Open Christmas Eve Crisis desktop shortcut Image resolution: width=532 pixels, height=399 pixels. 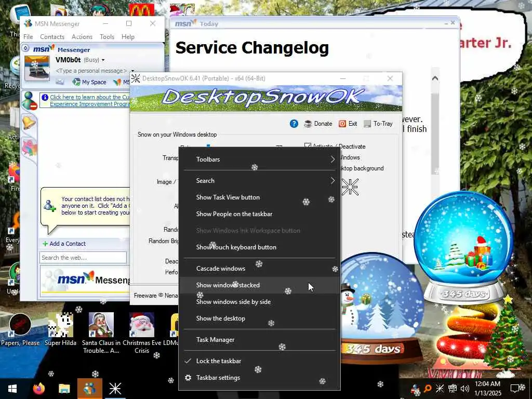tap(142, 333)
